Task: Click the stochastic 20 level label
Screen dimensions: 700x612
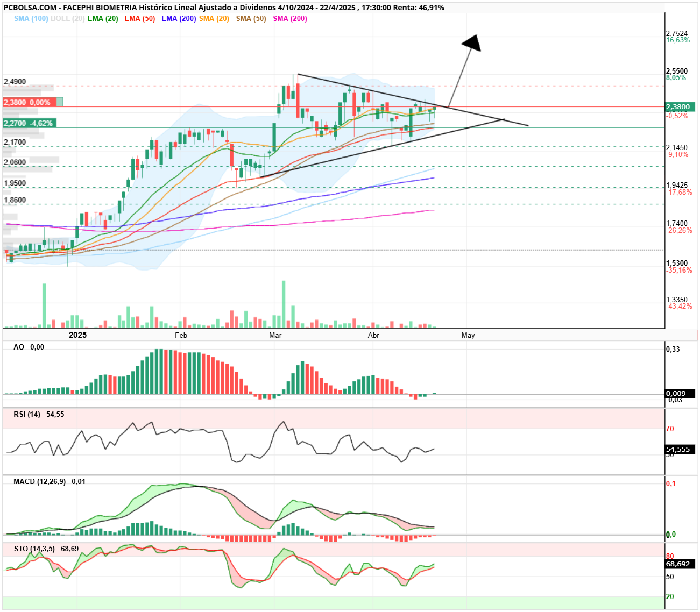Action: point(670,596)
